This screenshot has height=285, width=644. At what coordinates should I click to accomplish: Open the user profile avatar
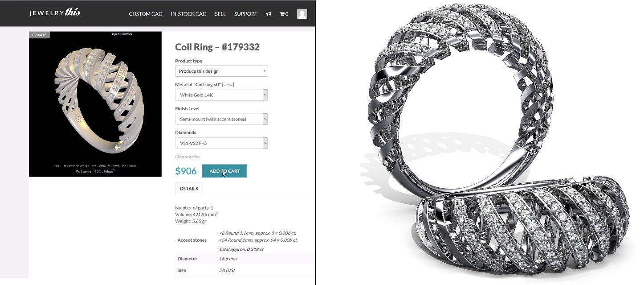302,14
